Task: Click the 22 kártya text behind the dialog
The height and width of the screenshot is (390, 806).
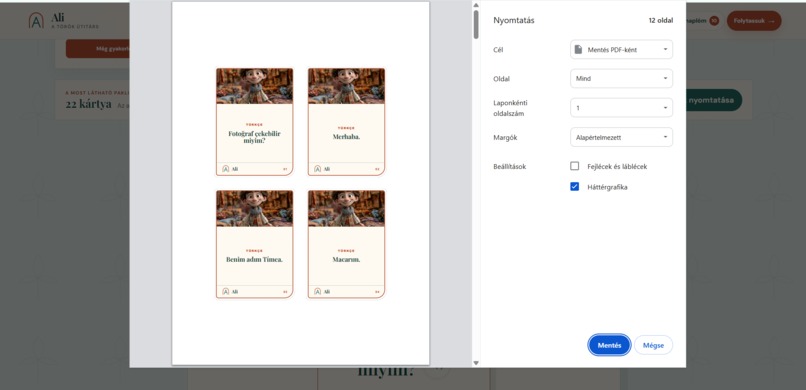Action: 88,104
